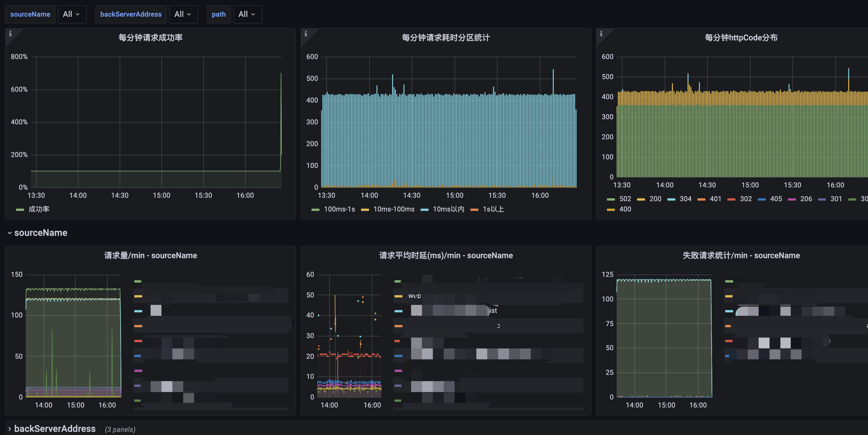Click the sourceName row title text
The image size is (868, 435).
tap(41, 233)
